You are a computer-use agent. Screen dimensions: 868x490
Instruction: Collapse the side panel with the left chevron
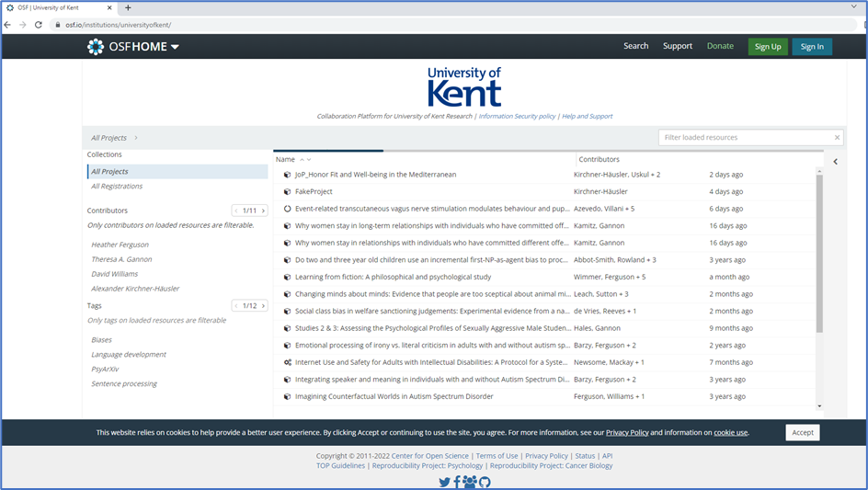click(x=835, y=161)
